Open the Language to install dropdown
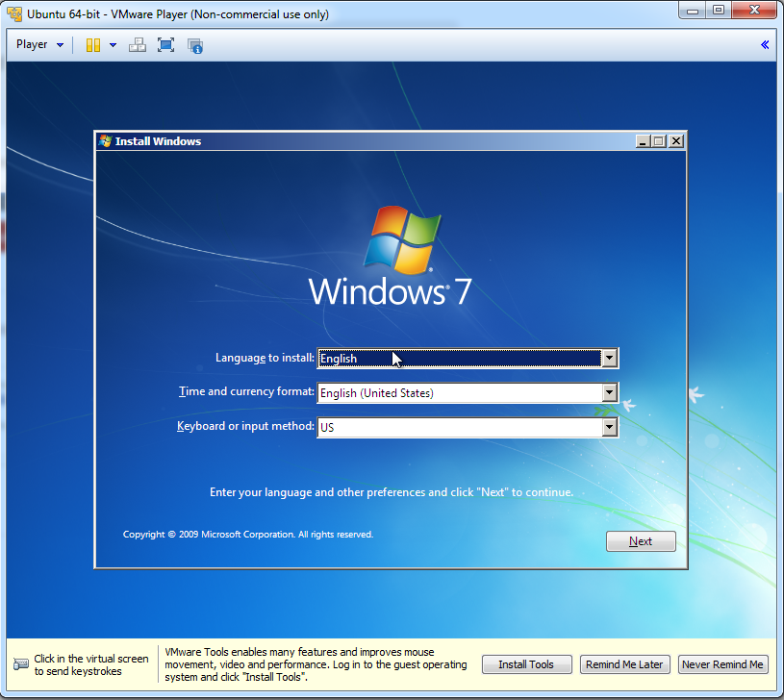 pyautogui.click(x=610, y=358)
